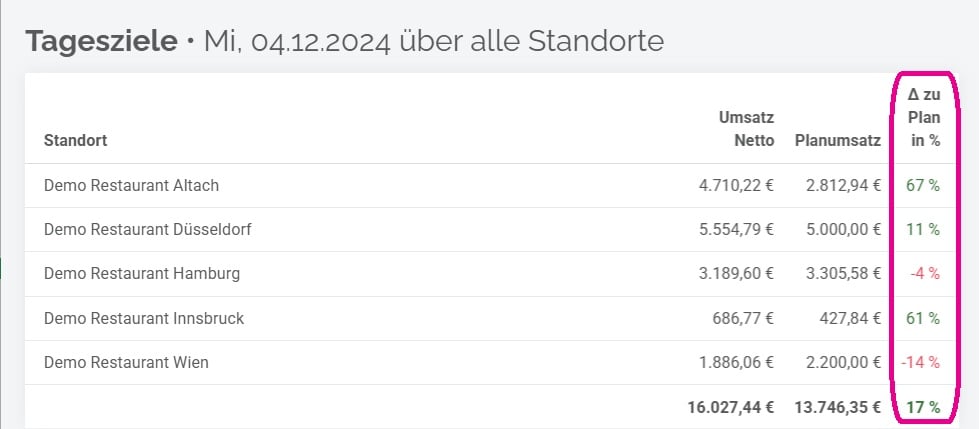Select Demo Restaurant Düsseldorf location
This screenshot has height=429, width=979.
pyautogui.click(x=147, y=229)
